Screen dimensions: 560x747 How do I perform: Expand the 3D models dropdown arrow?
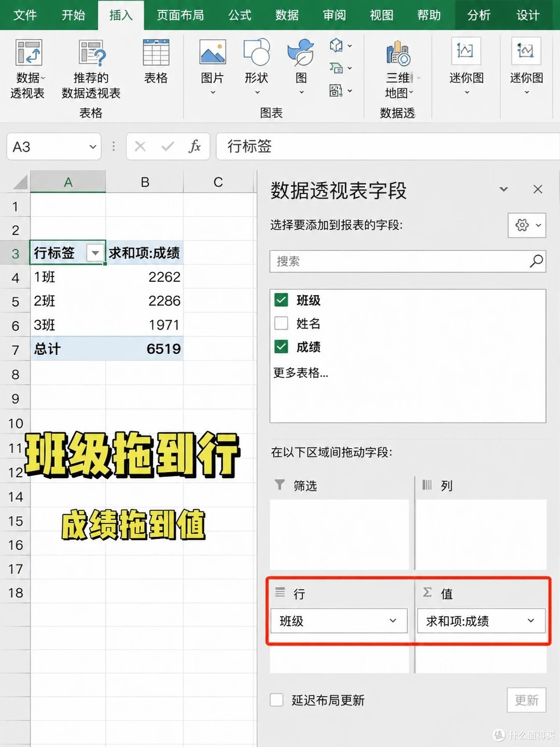(x=350, y=46)
